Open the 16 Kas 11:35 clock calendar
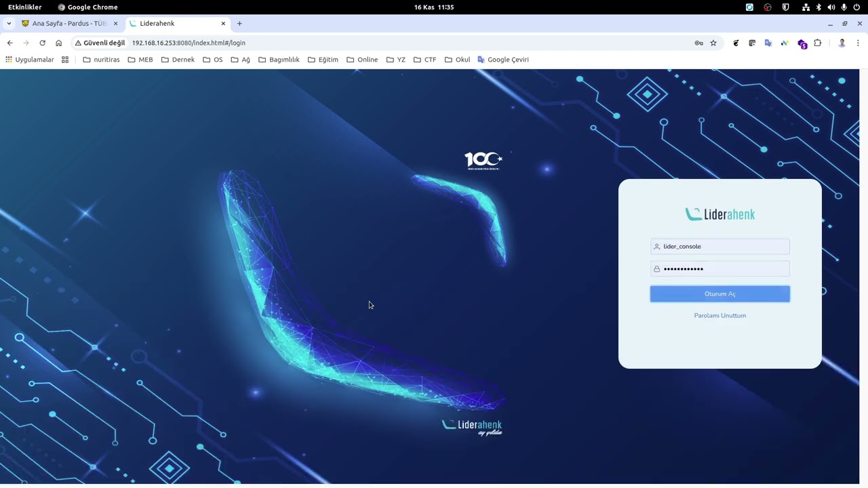Viewport: 868px width, 488px height. (434, 7)
